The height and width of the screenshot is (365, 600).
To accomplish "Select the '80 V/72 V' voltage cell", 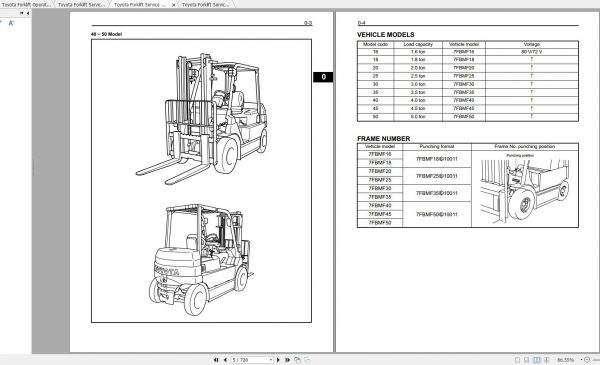I will (532, 52).
